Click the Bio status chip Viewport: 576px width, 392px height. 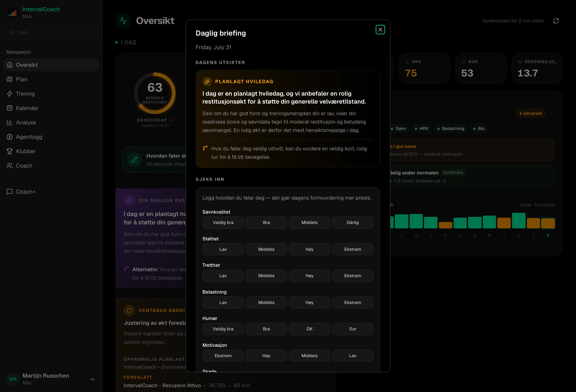tap(479, 129)
